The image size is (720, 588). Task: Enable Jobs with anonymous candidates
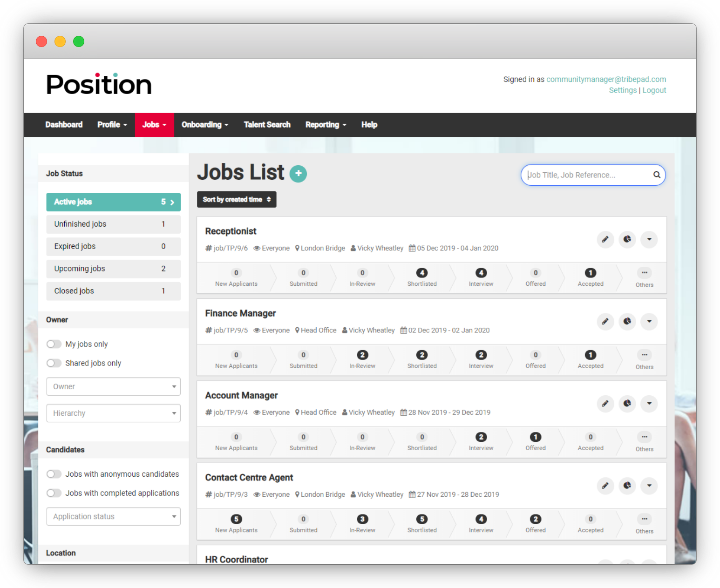pos(54,473)
